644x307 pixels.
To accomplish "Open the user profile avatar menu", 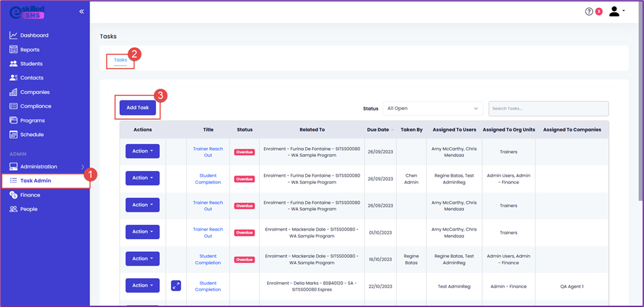I will pos(614,11).
